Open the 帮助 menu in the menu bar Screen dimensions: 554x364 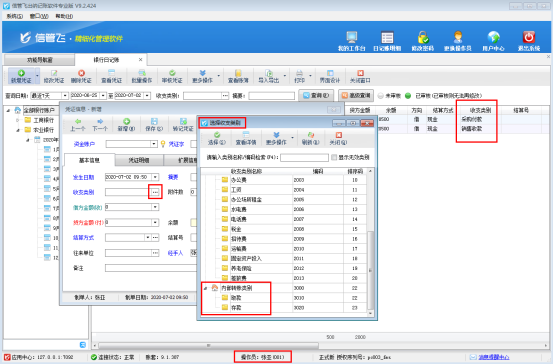click(x=64, y=16)
